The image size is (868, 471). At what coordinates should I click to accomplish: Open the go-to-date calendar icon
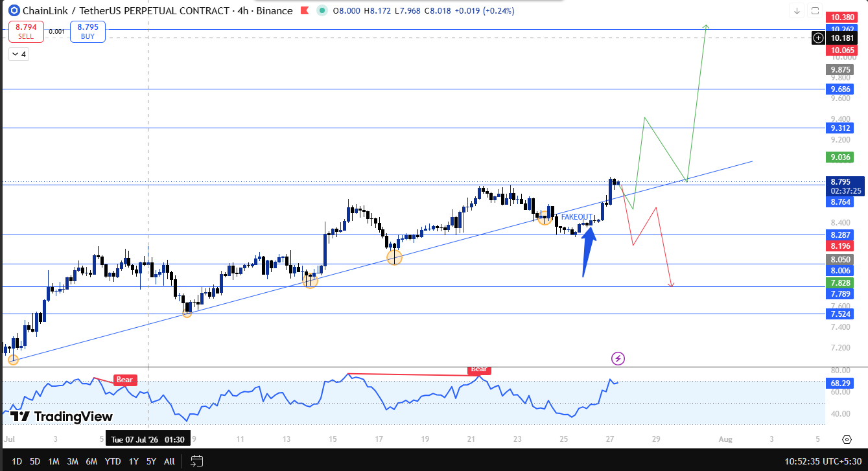pos(197,461)
